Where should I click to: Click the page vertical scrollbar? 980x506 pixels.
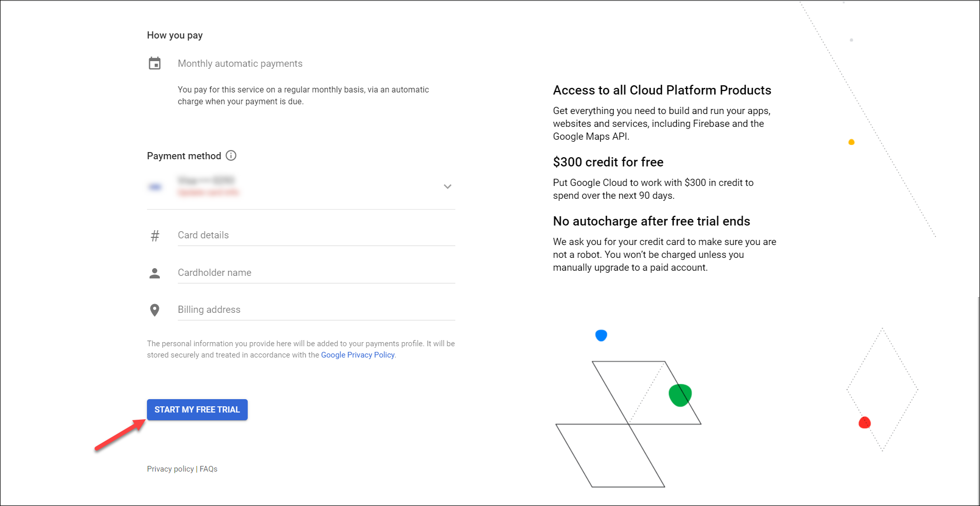click(978, 401)
